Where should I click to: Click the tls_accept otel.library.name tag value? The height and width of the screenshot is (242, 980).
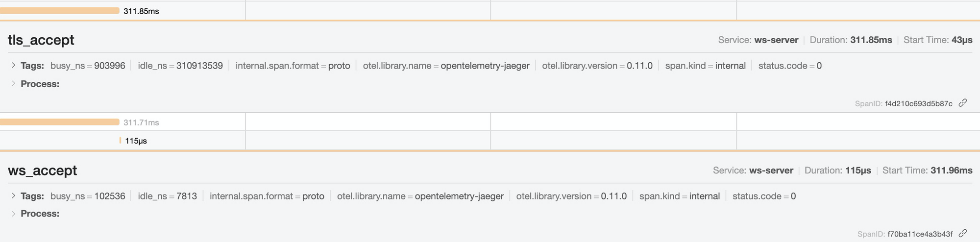tap(485, 66)
